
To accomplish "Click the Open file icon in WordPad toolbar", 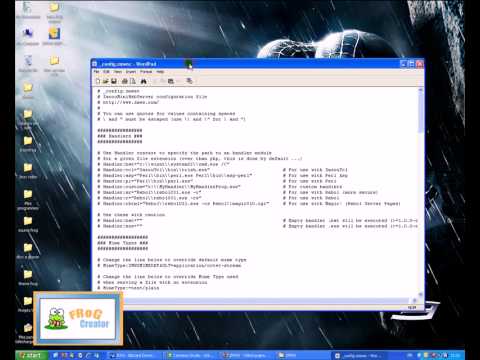I will [x=106, y=81].
